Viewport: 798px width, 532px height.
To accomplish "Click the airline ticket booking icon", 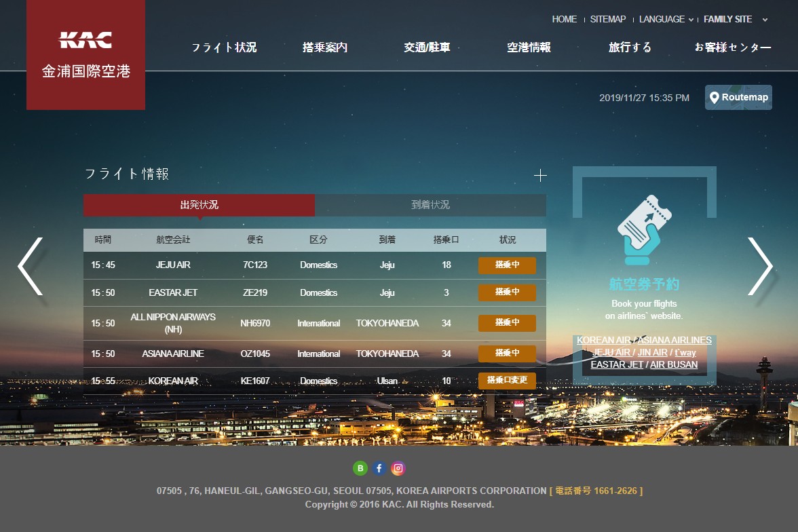I will (x=644, y=230).
